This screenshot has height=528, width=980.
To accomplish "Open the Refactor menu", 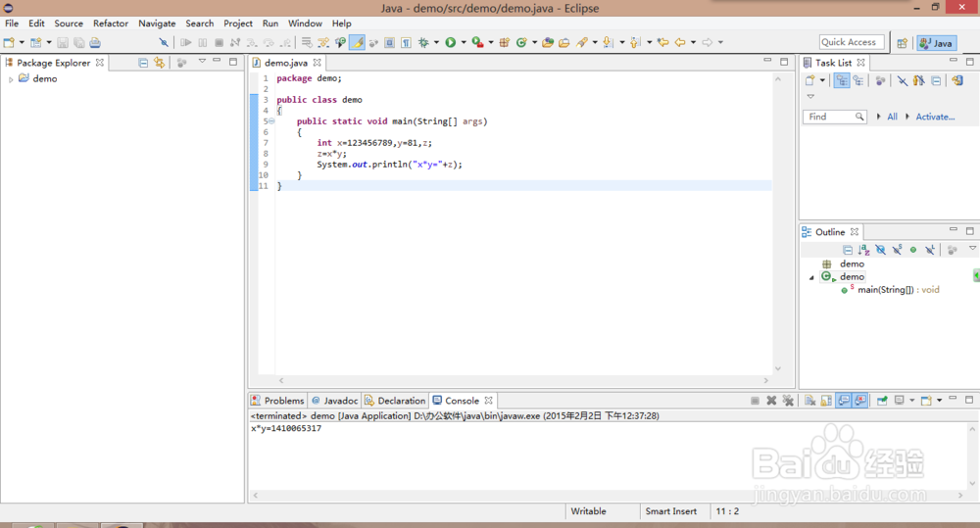I will pyautogui.click(x=111, y=24).
